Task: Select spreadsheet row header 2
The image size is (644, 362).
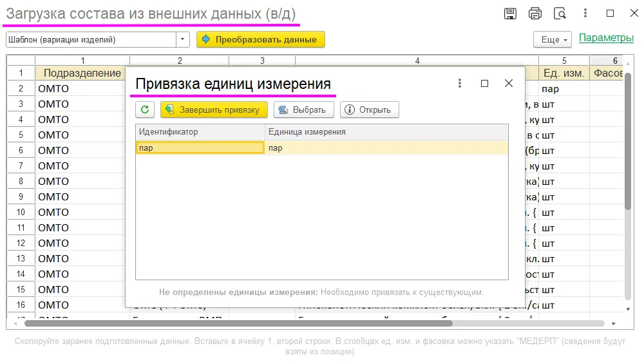Action: point(21,88)
